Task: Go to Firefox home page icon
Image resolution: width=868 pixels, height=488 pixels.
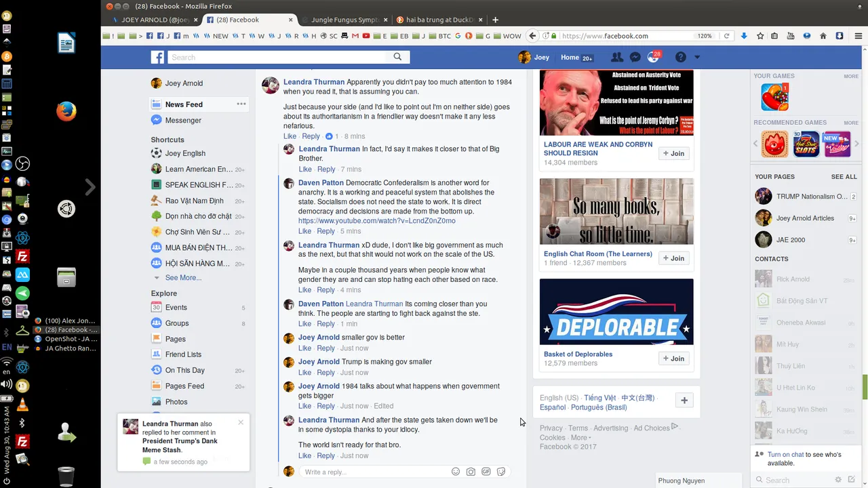Action: [823, 36]
